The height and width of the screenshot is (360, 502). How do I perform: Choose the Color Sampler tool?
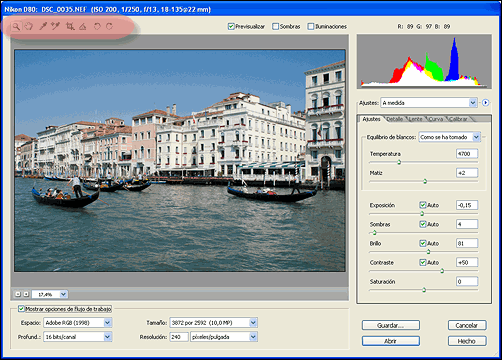(55, 26)
